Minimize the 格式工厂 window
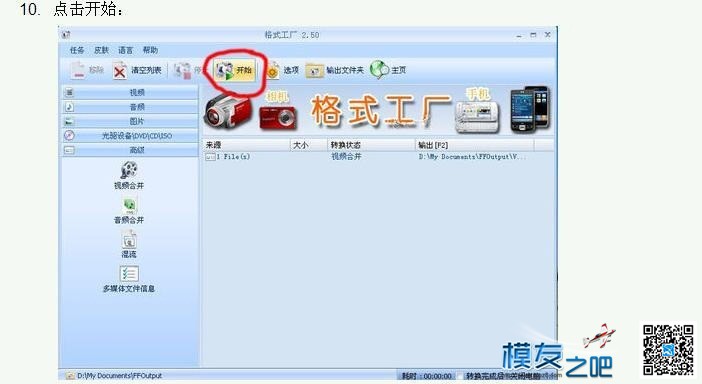Viewport: 702px width, 384px height. (519, 35)
